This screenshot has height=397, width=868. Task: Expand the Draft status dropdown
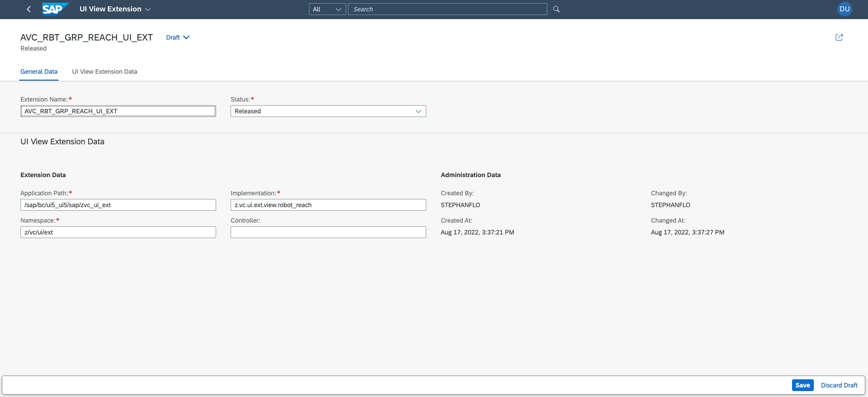coord(177,37)
